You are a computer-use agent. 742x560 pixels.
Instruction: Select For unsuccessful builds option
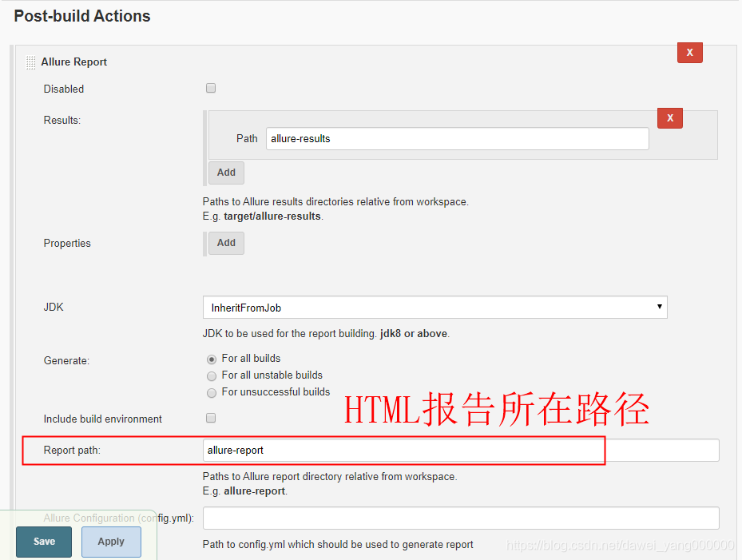pos(212,393)
